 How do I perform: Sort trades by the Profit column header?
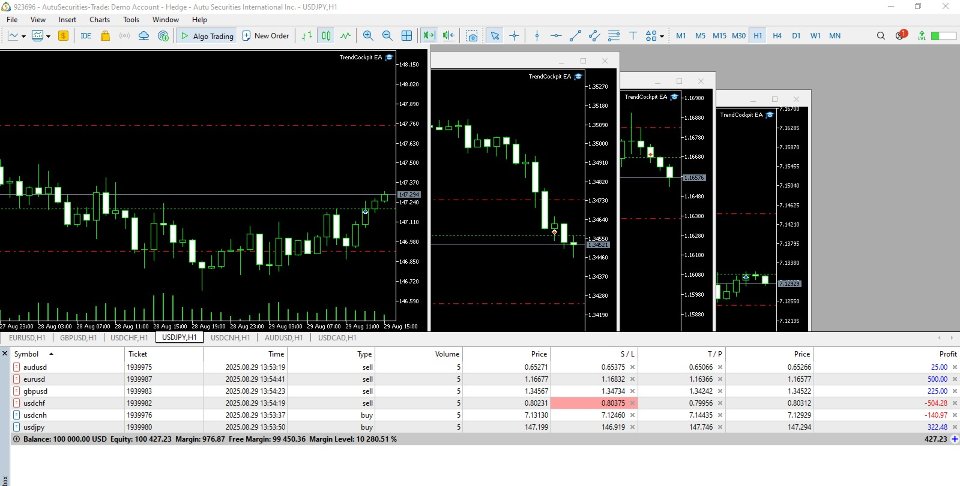(886, 354)
